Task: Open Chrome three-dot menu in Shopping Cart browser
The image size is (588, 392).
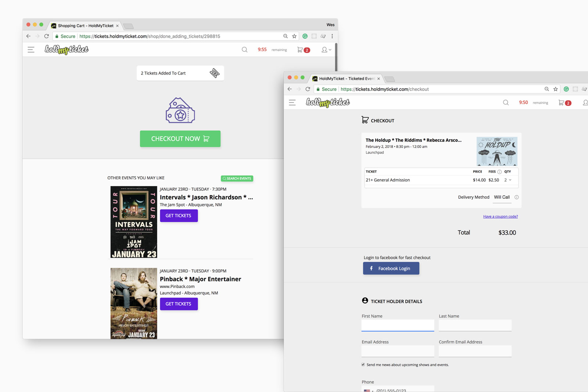Action: [x=332, y=36]
